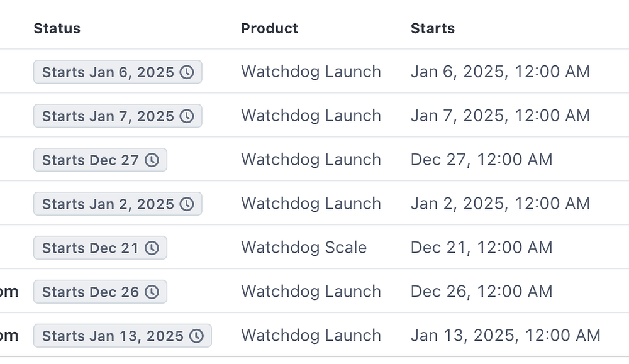629x364 pixels.
Task: Click clock icon in Jan 6, 2025 badge
Action: point(187,72)
